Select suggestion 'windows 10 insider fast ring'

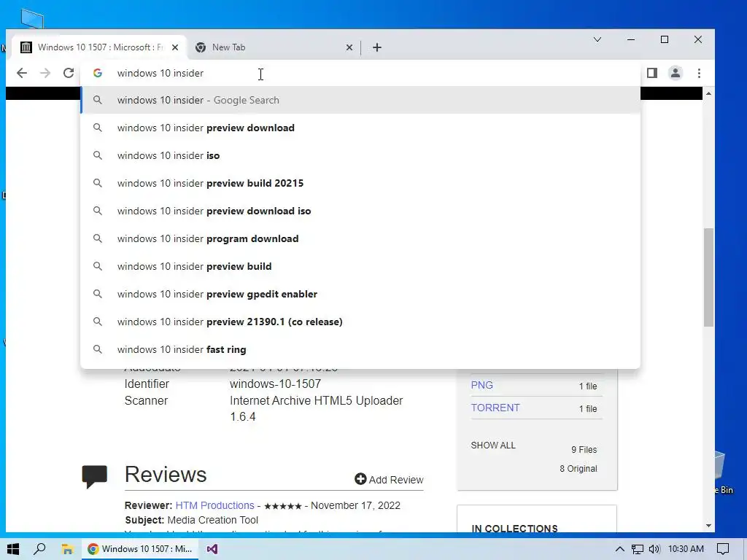[360, 349]
